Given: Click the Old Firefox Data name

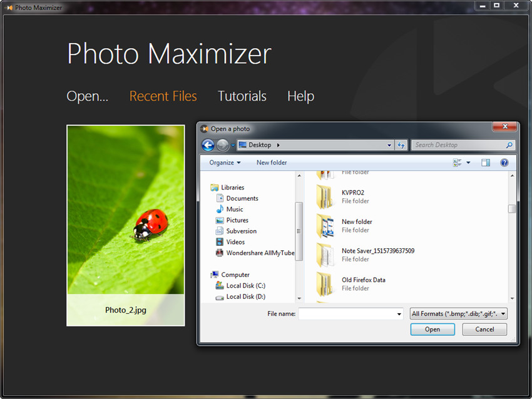Looking at the screenshot, I should point(364,280).
